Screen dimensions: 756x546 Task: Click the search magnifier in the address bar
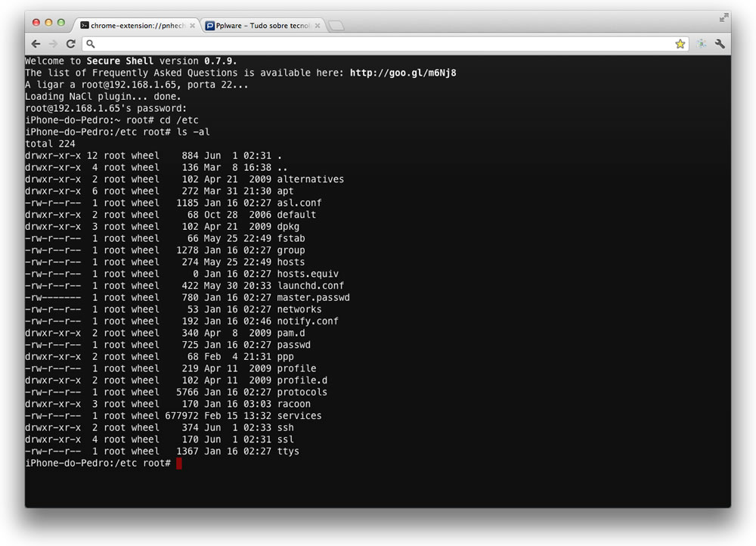91,44
